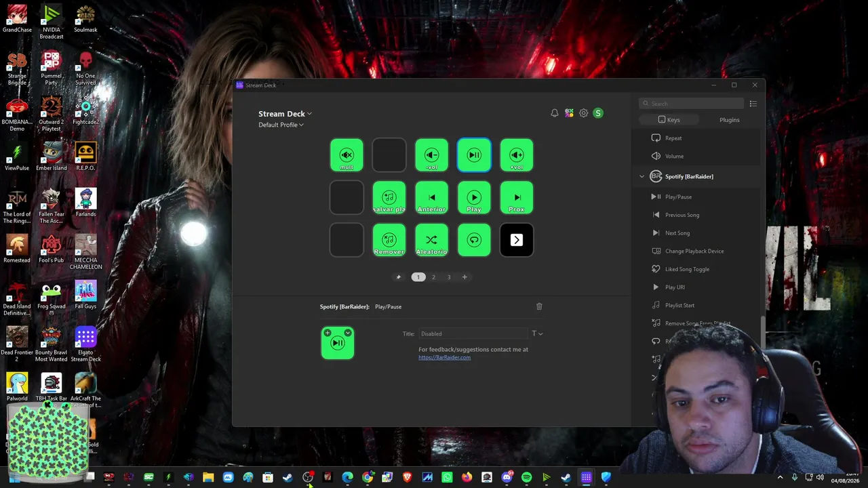This screenshot has height=488, width=868.
Task: Open File Explorer from the taskbar
Action: 208,478
